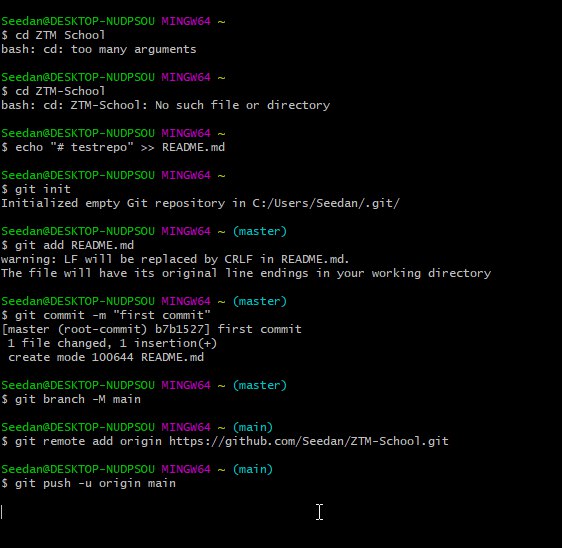The height and width of the screenshot is (548, 562).
Task: Click 'warning: LF will be replaced by CRLF' line
Action: 175,259
